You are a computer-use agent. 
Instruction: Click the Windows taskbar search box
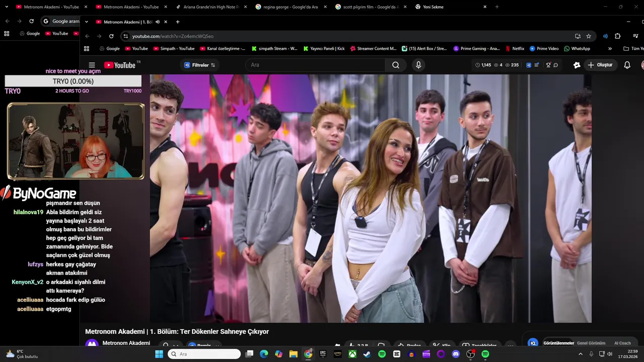[203, 354]
